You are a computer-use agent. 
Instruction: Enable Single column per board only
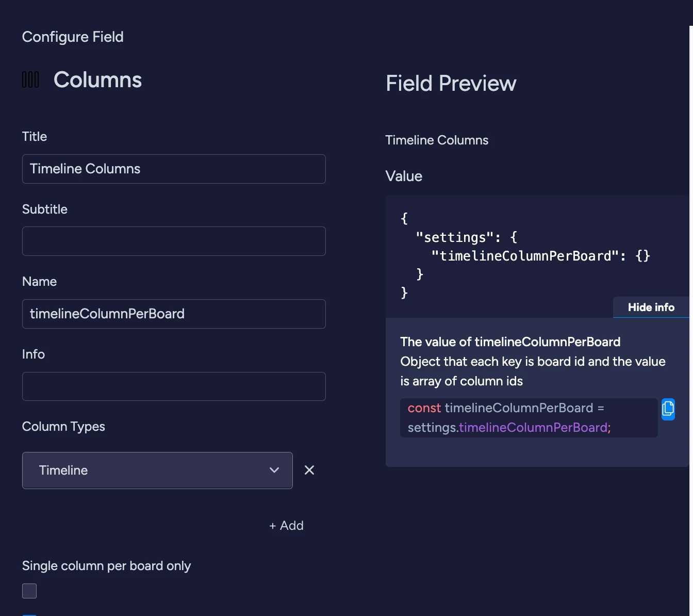click(29, 591)
